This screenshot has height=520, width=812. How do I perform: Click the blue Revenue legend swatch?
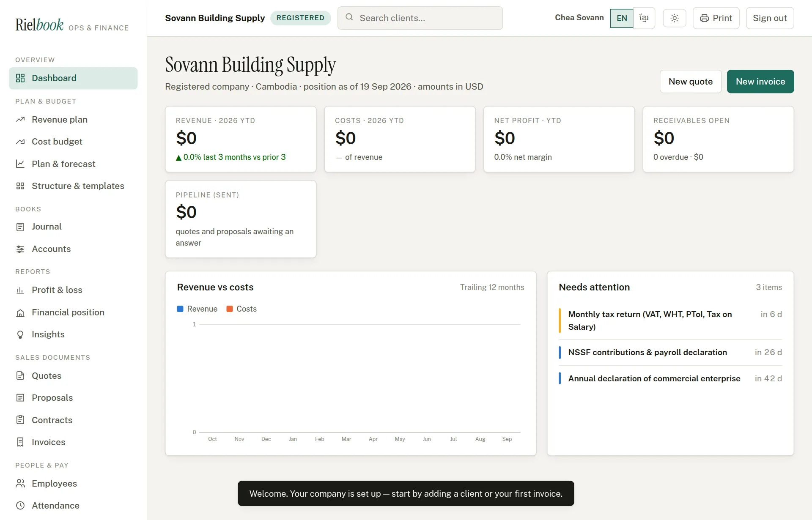point(180,309)
